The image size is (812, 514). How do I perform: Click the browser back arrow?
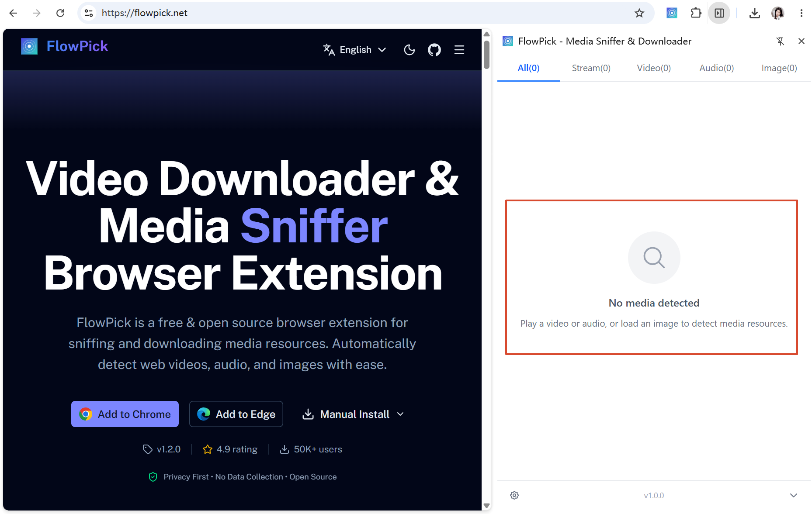[x=13, y=13]
